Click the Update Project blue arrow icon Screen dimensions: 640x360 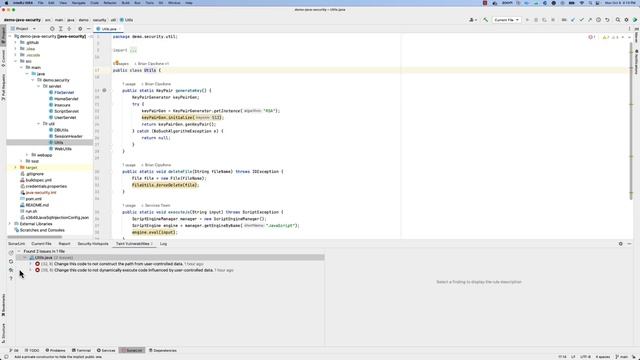coord(573,20)
